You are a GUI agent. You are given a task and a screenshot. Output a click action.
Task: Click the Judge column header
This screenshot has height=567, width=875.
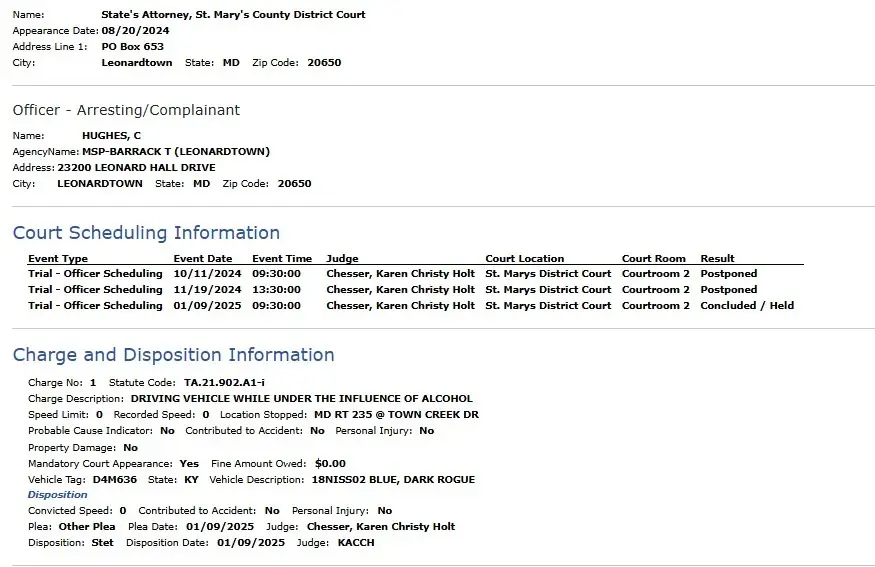tap(342, 258)
